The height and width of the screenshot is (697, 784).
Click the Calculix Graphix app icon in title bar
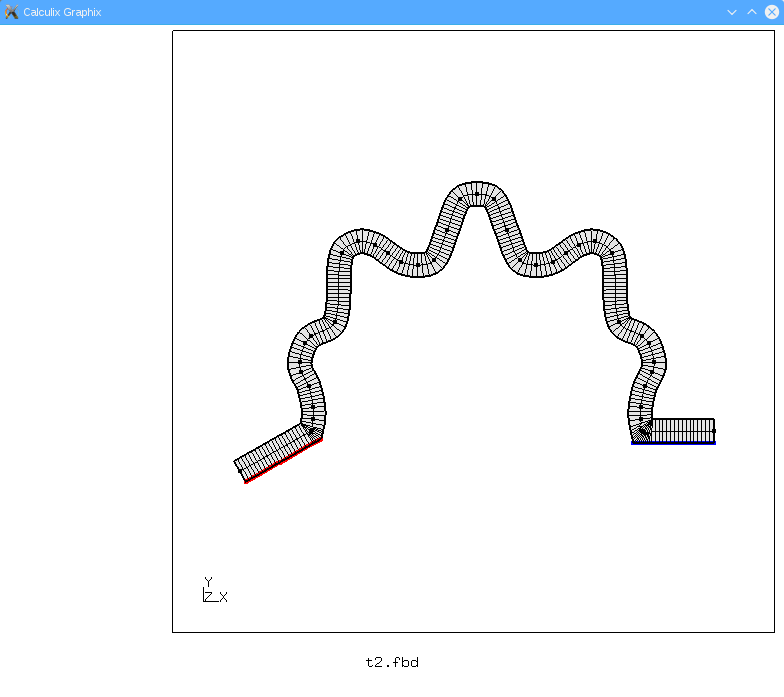[x=11, y=12]
